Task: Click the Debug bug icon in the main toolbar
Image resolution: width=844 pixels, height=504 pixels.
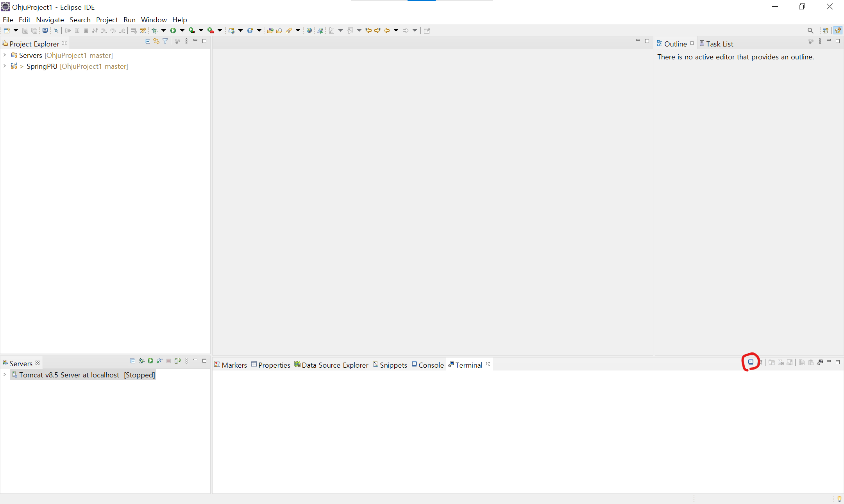Action: pos(155,30)
